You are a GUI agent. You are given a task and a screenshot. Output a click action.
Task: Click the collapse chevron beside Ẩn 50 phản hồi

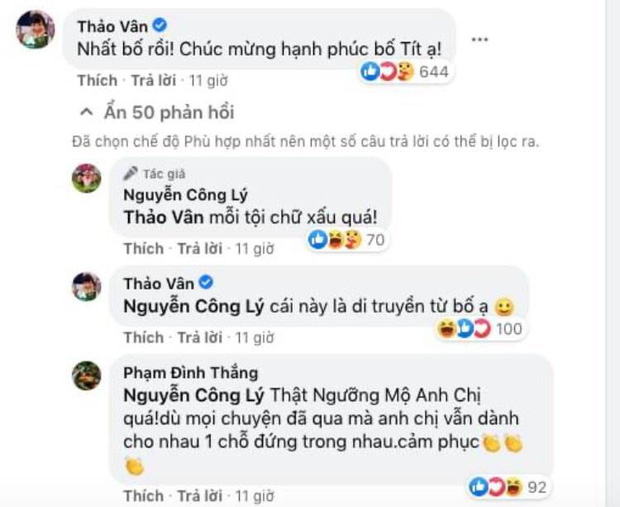point(87,113)
